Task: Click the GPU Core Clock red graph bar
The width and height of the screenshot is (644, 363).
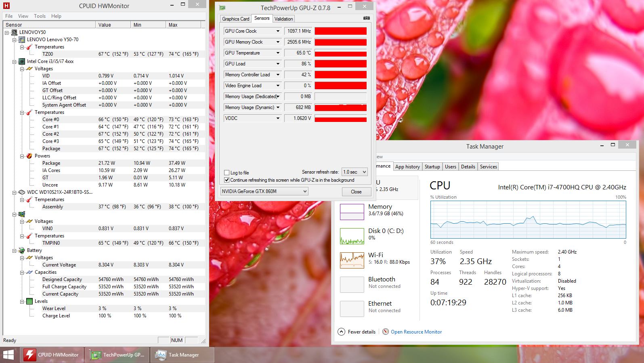Action: 341,31
